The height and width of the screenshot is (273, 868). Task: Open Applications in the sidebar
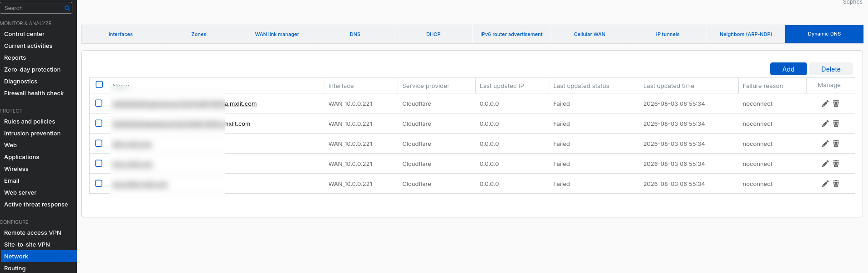tap(21, 157)
